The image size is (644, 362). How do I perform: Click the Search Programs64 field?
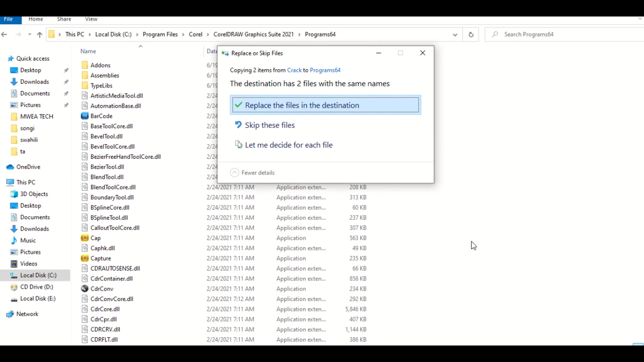point(564,34)
